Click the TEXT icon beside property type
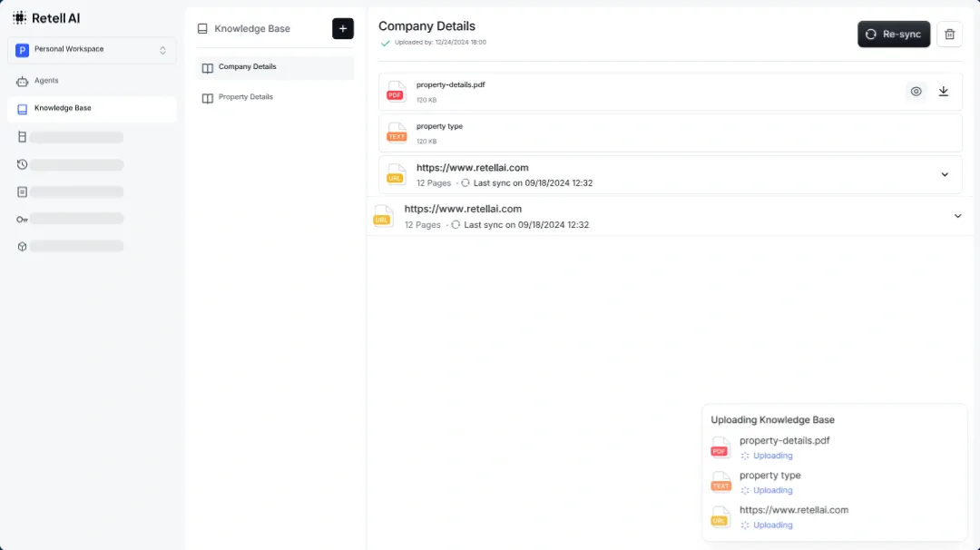 (395, 133)
